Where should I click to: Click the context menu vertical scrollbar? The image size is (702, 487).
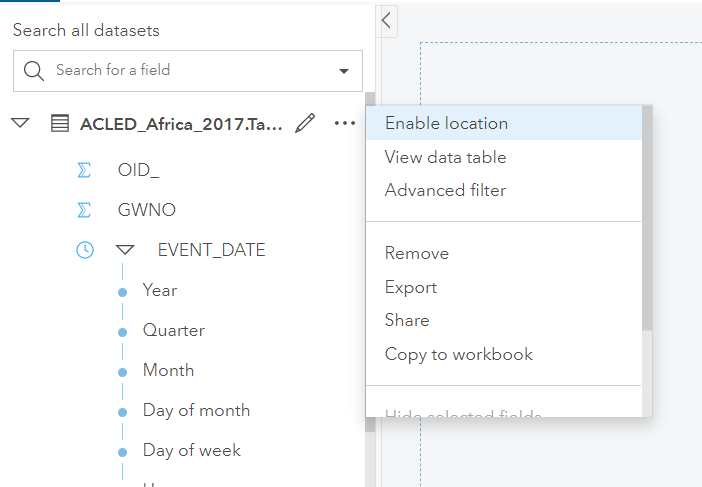point(647,220)
